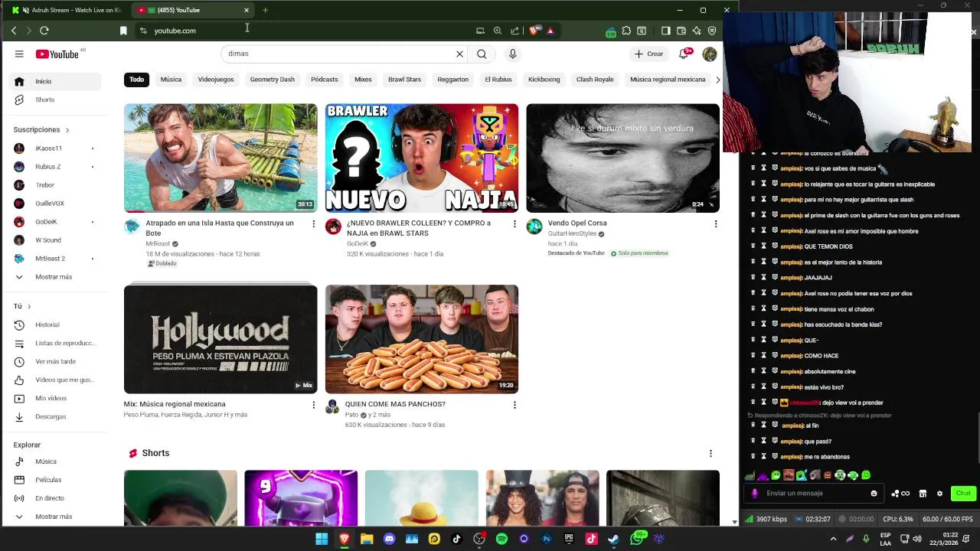Open the Kick channel shop icon
This screenshot has height=551, width=980.
tap(923, 494)
